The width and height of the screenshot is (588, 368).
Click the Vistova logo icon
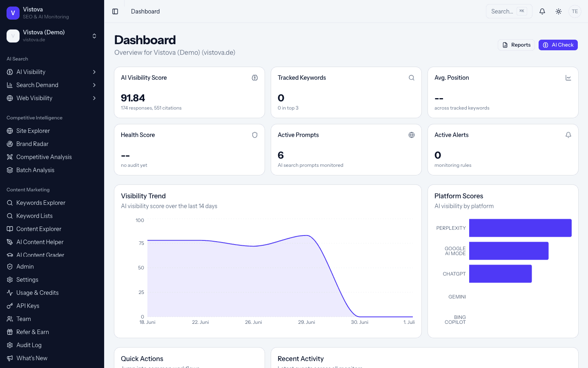pos(13,13)
